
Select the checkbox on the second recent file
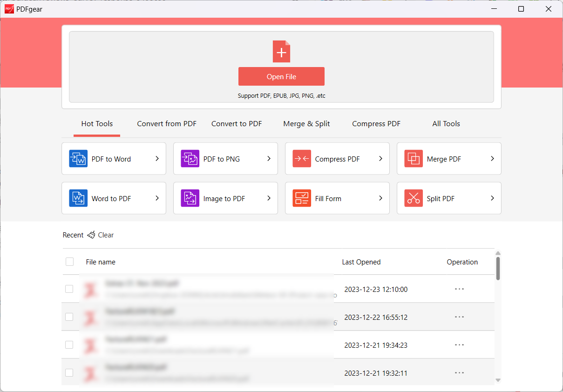pos(70,317)
